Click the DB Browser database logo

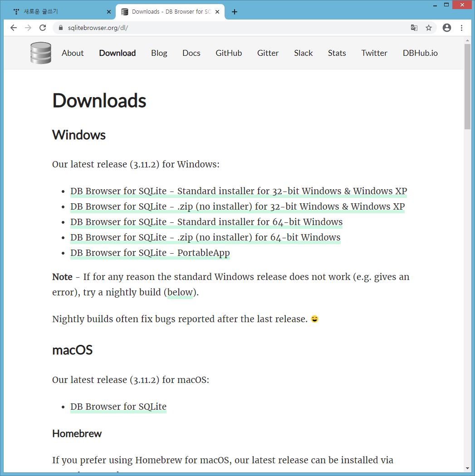[x=41, y=53]
